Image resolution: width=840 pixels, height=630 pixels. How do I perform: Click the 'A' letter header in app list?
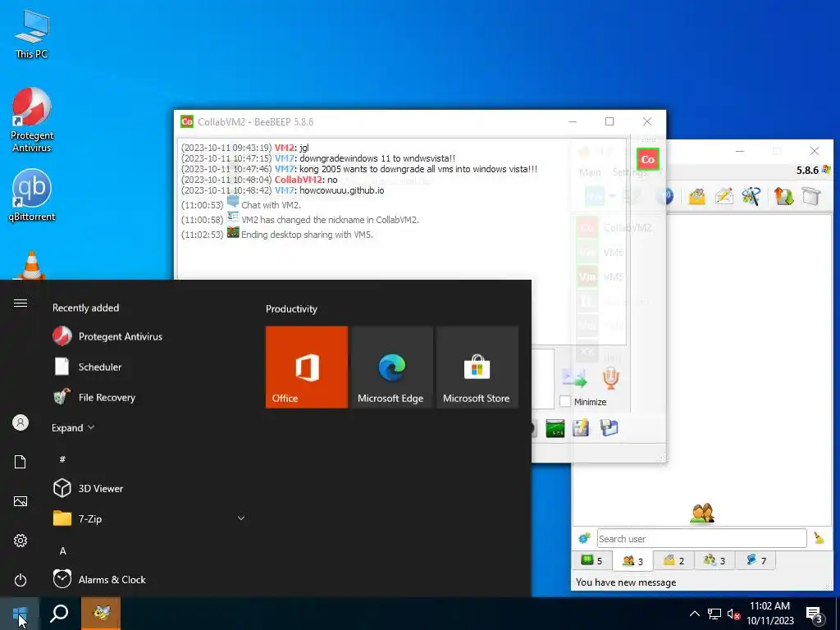point(62,550)
